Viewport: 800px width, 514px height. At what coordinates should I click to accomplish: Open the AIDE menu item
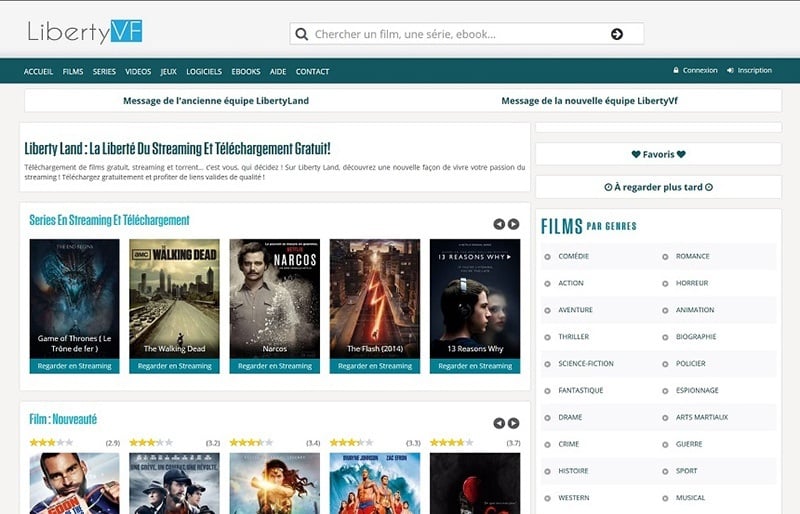pos(278,71)
